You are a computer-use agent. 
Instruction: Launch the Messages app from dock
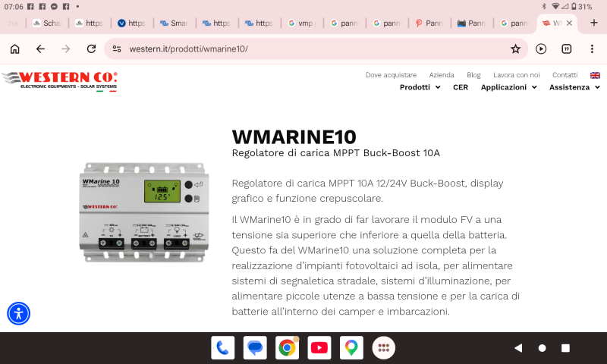[x=255, y=348]
